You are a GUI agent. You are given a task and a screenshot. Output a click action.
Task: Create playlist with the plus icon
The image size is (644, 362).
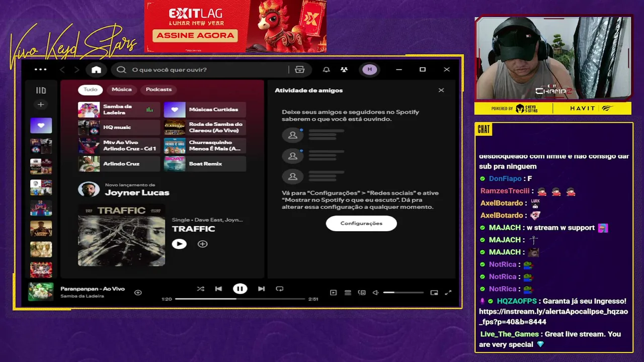tap(41, 105)
